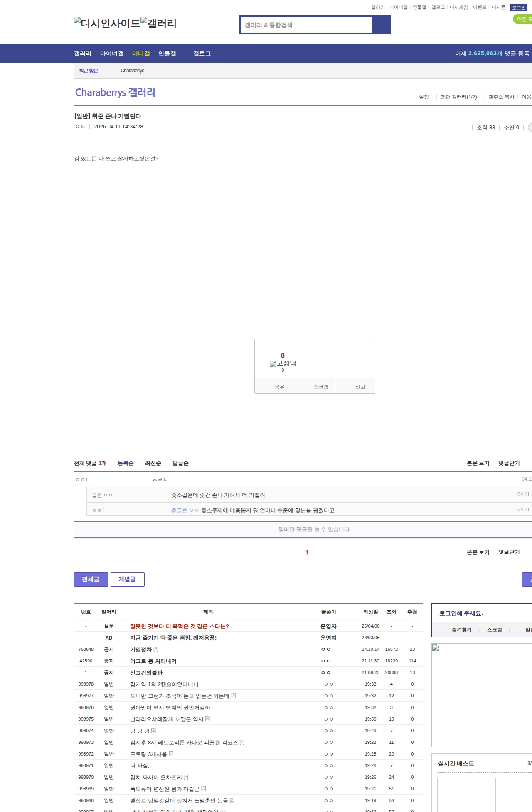Collapse comments with top 댓글닫기

click(509, 463)
